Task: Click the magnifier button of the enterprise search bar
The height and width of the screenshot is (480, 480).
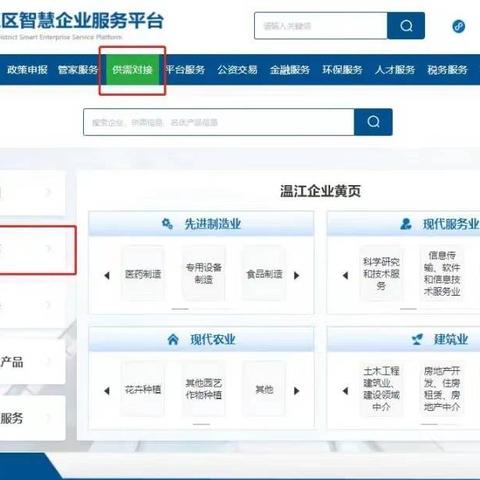Action: (x=373, y=122)
